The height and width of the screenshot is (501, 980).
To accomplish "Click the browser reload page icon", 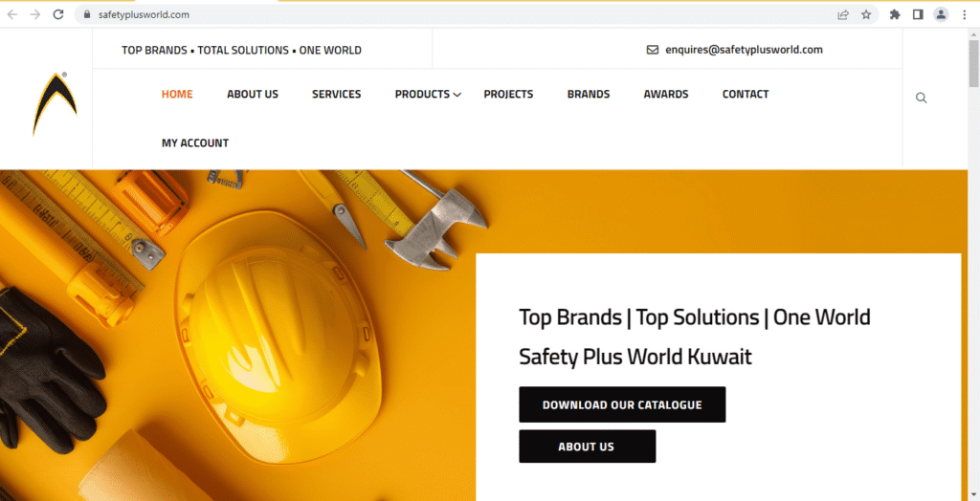I will pos(58,14).
